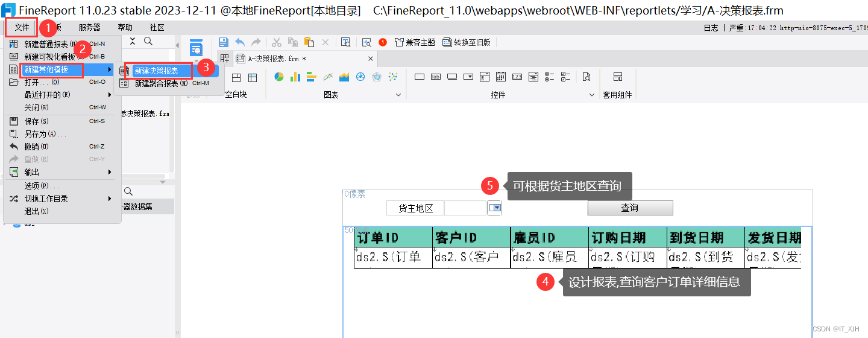868x338 pixels.
Task: Select the pie chart icon
Action: [279, 77]
